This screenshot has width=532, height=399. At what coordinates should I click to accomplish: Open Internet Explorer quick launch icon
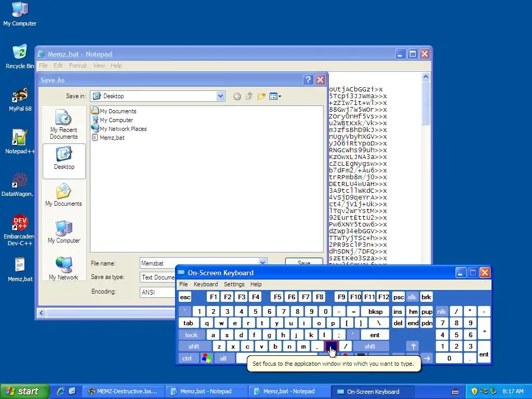(61, 391)
